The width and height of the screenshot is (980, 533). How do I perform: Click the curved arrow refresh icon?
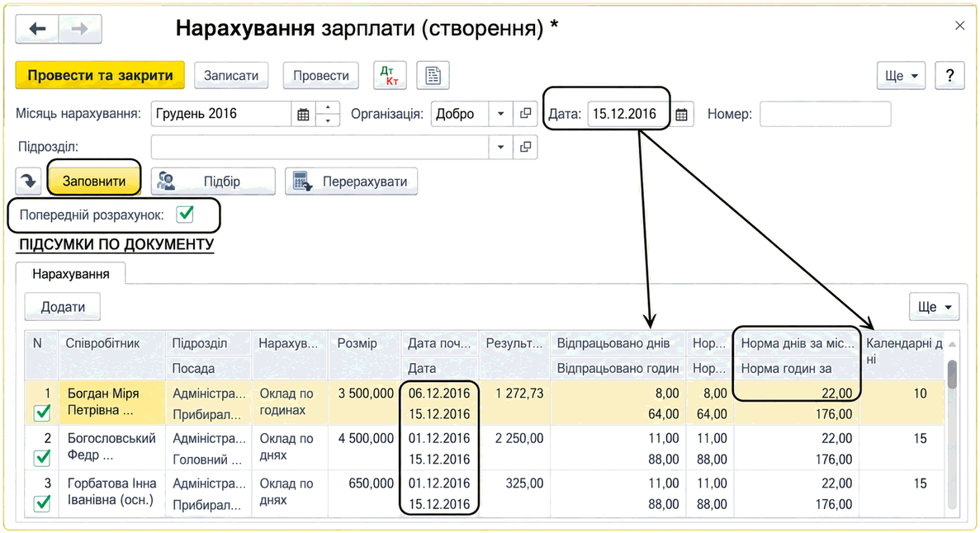tap(29, 182)
